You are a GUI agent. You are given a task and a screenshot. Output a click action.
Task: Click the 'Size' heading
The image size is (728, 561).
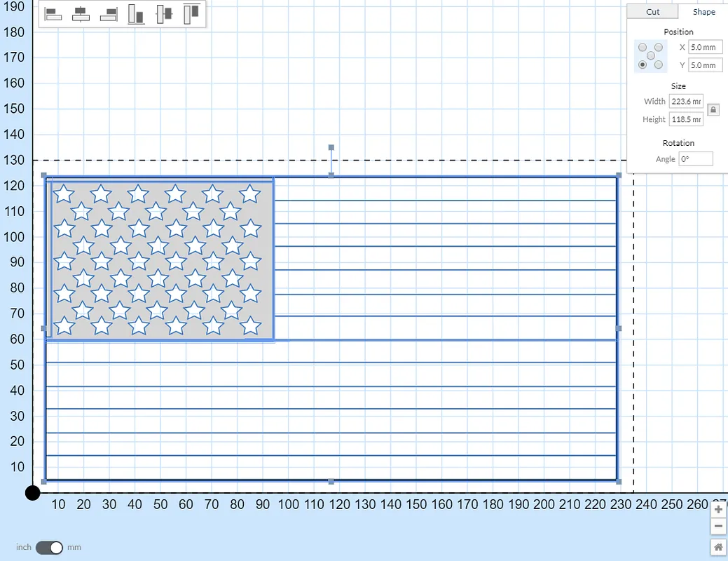click(678, 86)
